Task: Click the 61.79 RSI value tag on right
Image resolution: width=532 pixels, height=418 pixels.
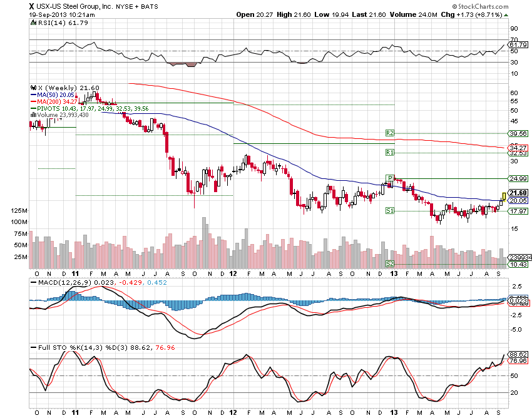Action: (x=518, y=44)
